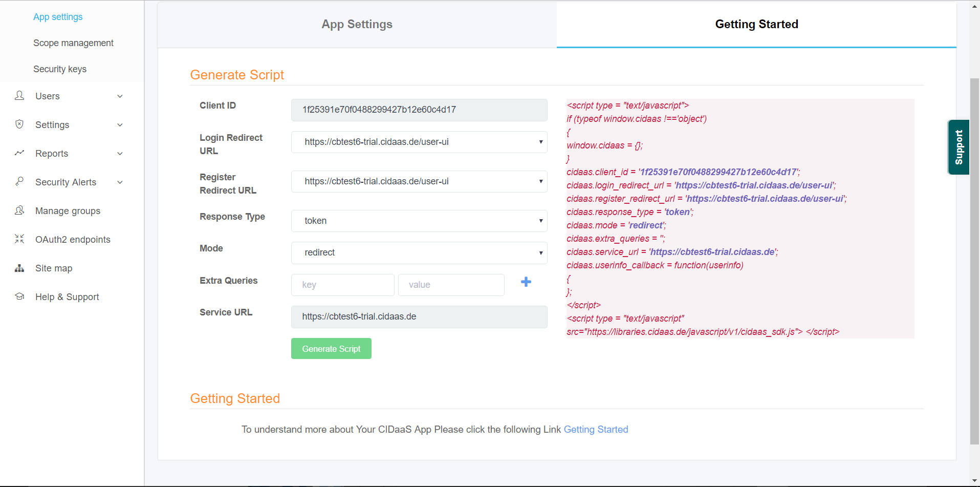The width and height of the screenshot is (980, 487).
Task: Click the OAuth2 endpoints arrows icon
Action: pyautogui.click(x=19, y=239)
